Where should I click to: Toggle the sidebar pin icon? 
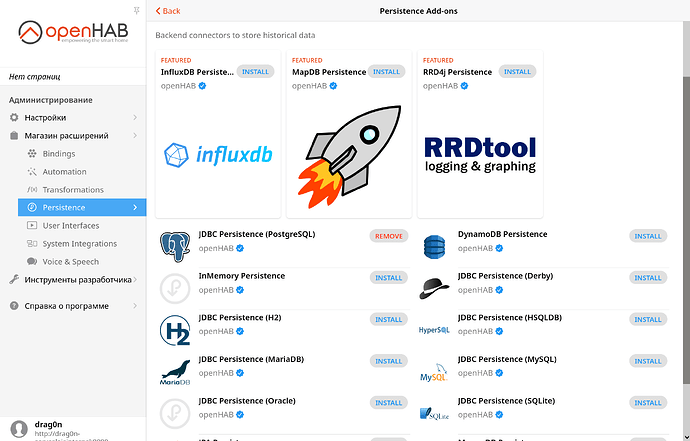click(136, 11)
